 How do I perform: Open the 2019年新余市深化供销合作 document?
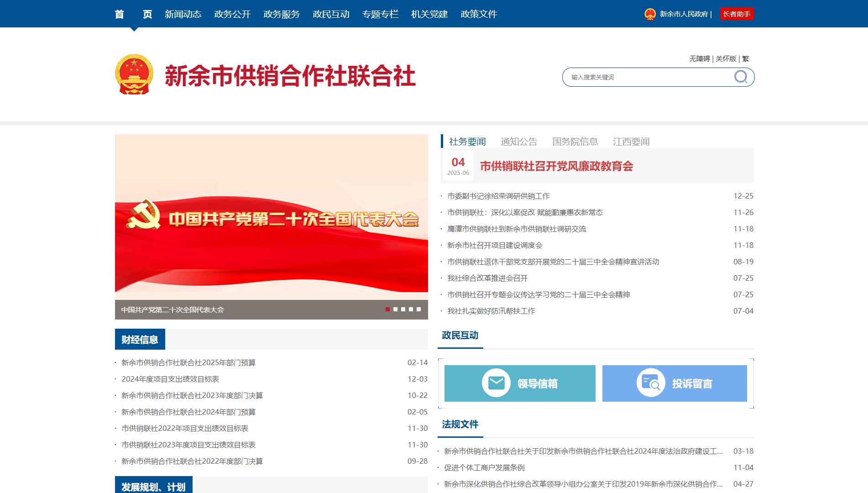point(583,484)
